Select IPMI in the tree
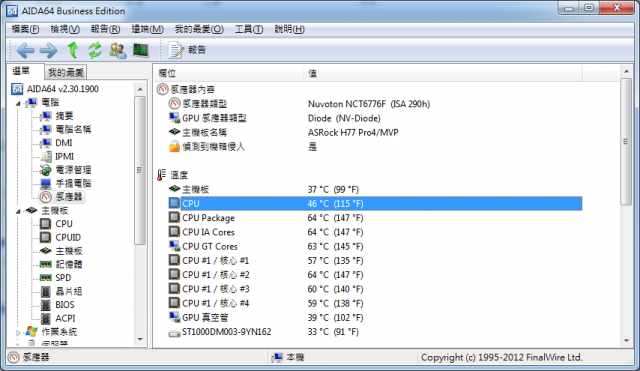 coord(58,157)
